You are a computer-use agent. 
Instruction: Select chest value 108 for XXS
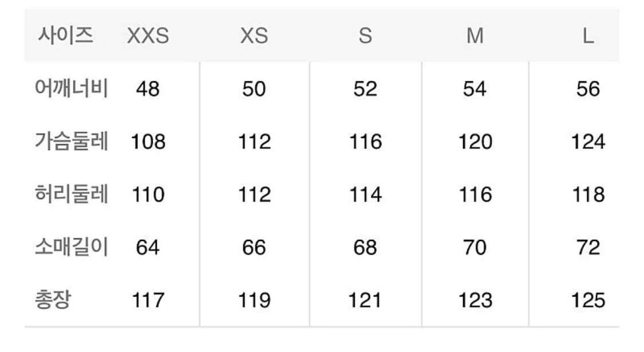(148, 141)
